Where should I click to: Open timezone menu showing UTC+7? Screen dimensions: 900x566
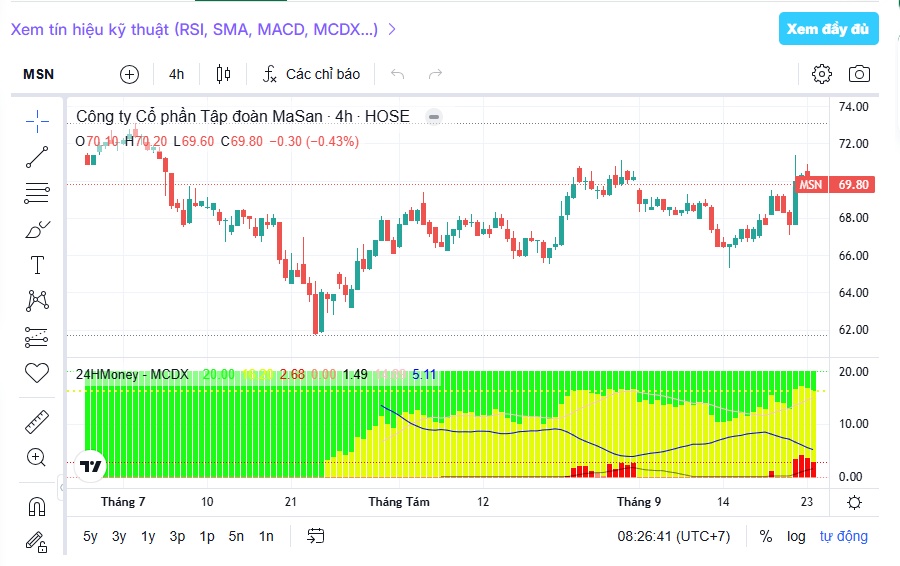click(x=674, y=536)
